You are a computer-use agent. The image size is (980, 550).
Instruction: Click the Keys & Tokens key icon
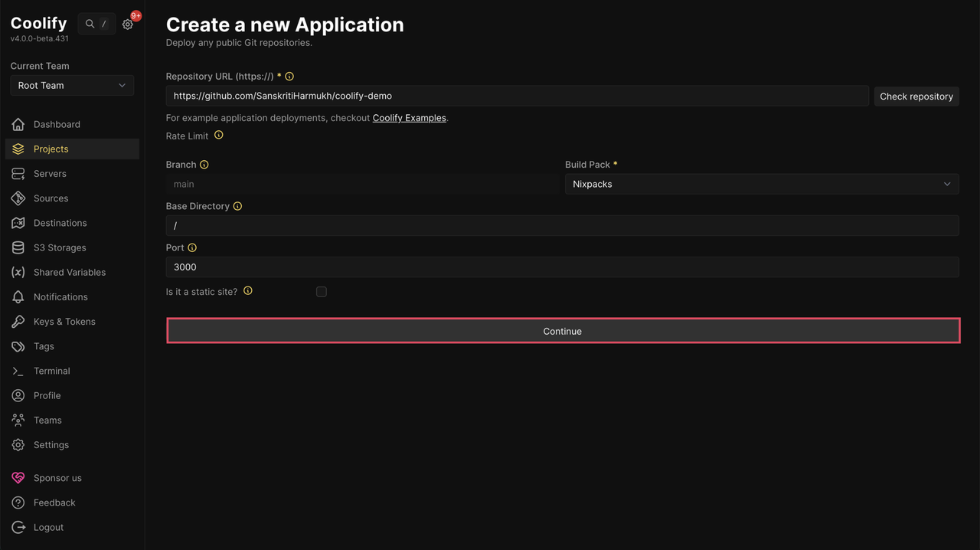[x=18, y=322]
